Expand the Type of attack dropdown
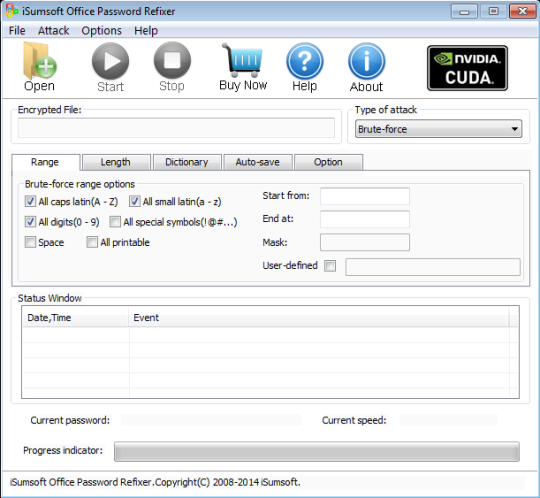 (x=438, y=129)
